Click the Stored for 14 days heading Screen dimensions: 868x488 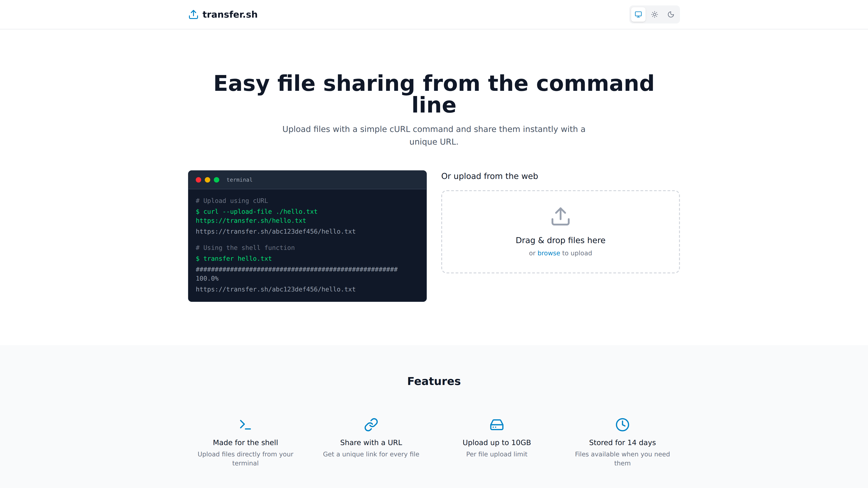point(622,442)
